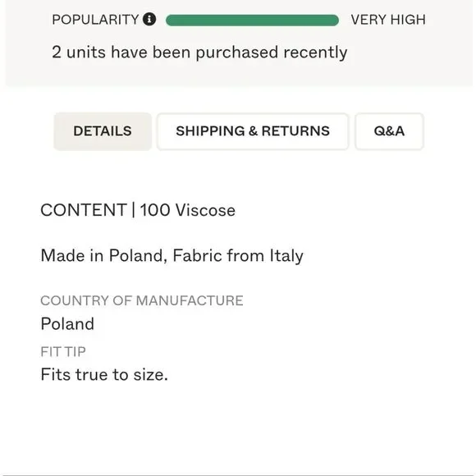476x476 pixels.
Task: Click the VERY HIGH popularity label
Action: click(x=388, y=20)
